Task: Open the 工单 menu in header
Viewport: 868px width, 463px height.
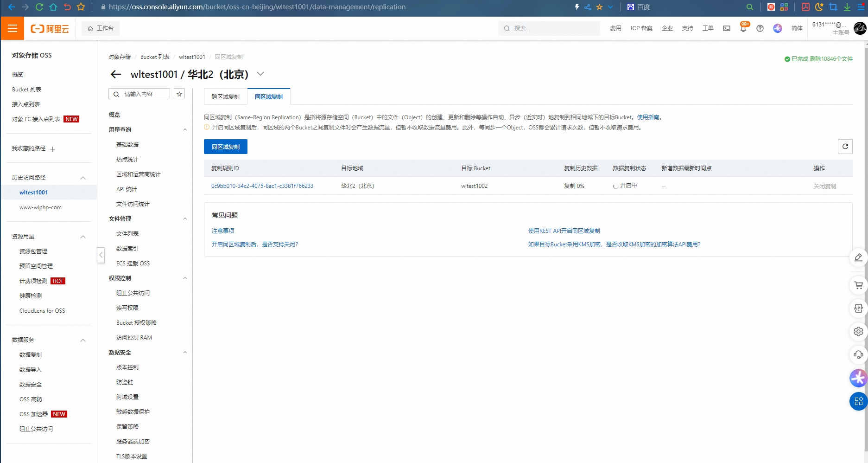Action: [708, 28]
